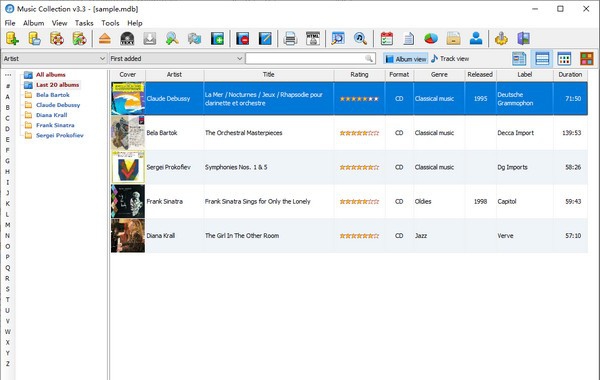Click the music note search icon
This screenshot has height=380, width=600.
click(360, 39)
